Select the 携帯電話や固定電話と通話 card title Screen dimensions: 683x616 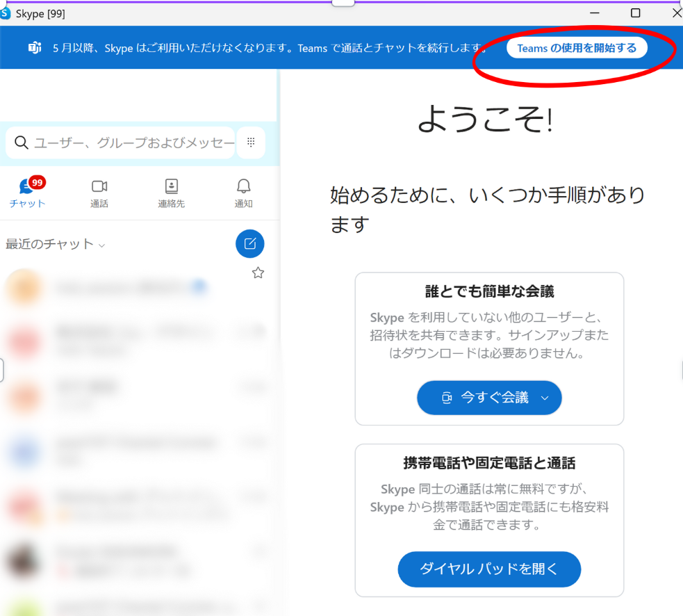(x=490, y=463)
